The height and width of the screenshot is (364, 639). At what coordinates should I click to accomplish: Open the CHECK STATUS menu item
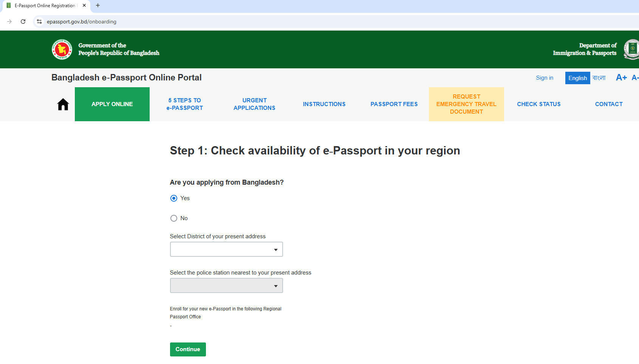point(539,104)
